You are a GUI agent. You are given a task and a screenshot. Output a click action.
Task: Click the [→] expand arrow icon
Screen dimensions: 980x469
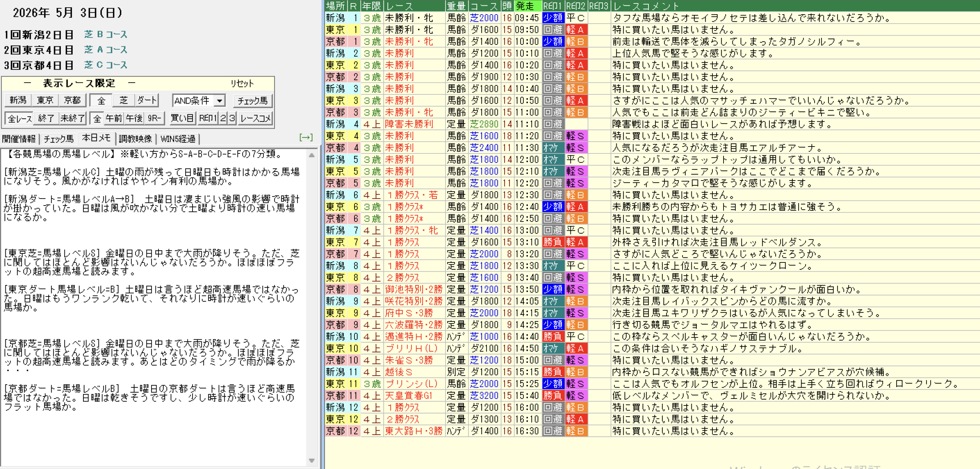tap(306, 138)
